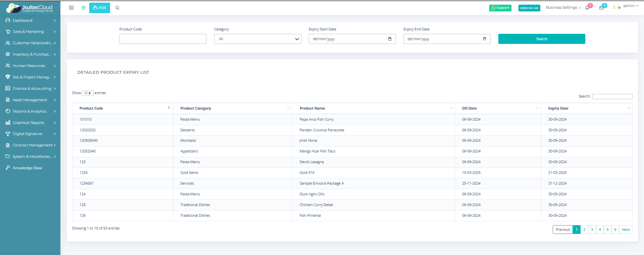
Task: Go to Next page of results
Action: pyautogui.click(x=626, y=230)
